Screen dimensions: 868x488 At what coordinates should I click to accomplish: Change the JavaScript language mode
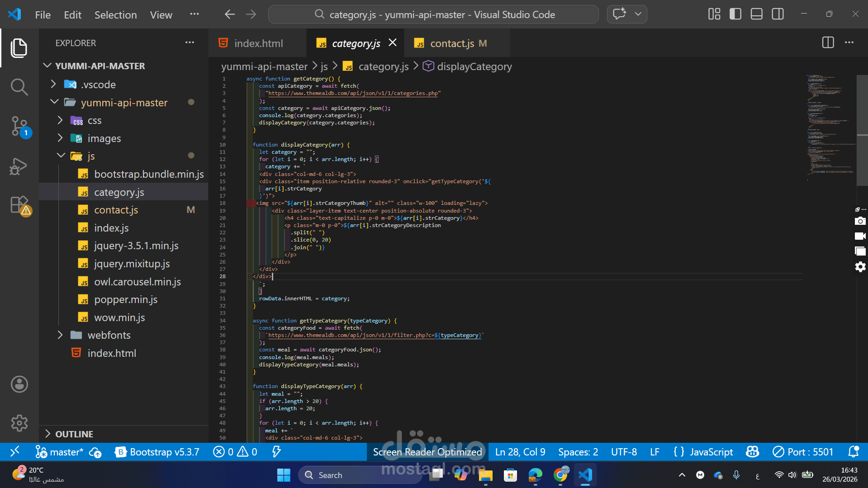point(711,452)
